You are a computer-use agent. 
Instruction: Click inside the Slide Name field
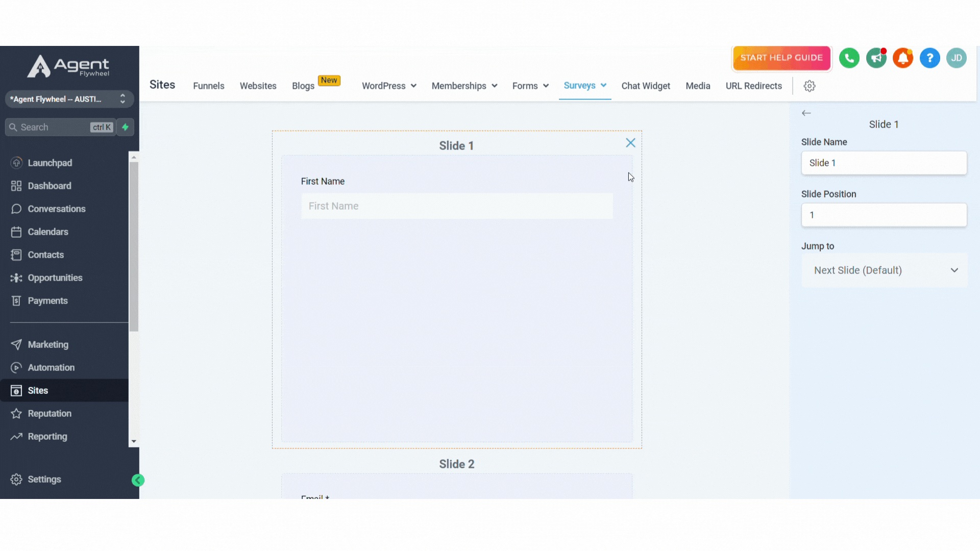pyautogui.click(x=884, y=163)
